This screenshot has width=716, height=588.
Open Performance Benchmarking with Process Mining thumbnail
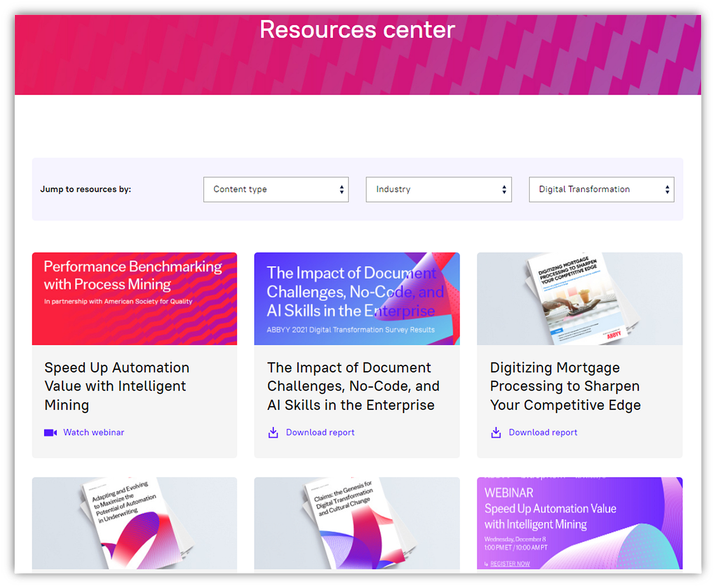[x=135, y=299]
